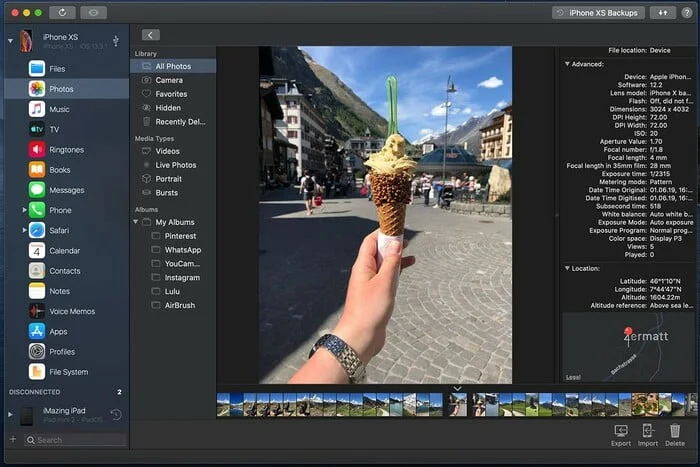The width and height of the screenshot is (700, 467).
Task: Open the Lulu album
Action: [173, 291]
